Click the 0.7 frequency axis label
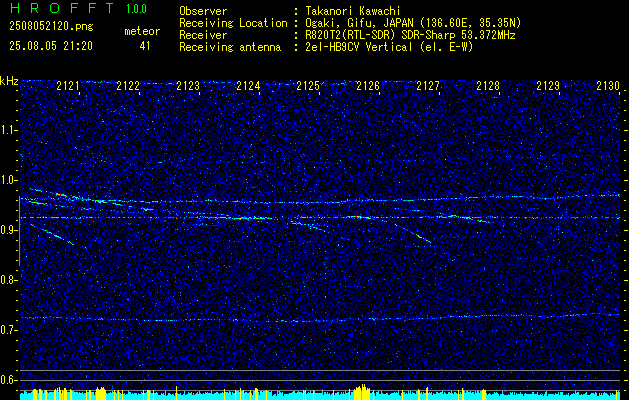Image resolution: width=629 pixels, height=400 pixels. pos(9,330)
